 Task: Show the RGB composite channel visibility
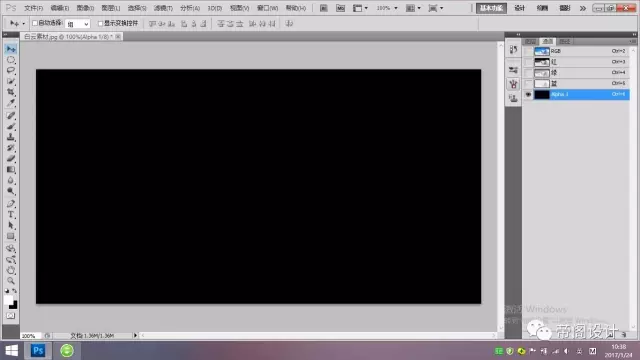(528, 51)
